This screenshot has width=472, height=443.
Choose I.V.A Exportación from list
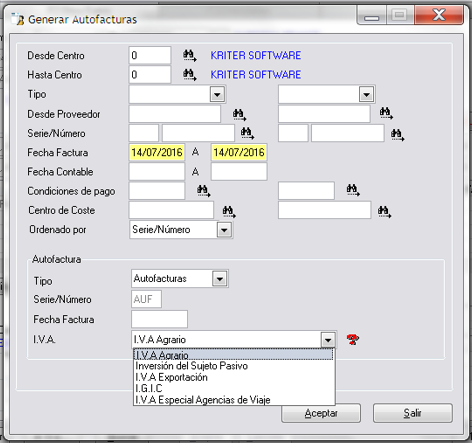pos(171,377)
